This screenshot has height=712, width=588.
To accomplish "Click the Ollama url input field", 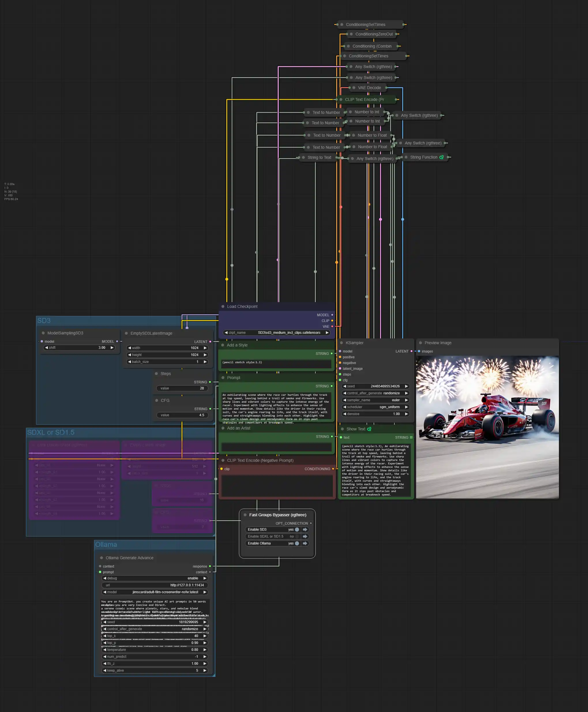I will click(x=155, y=585).
